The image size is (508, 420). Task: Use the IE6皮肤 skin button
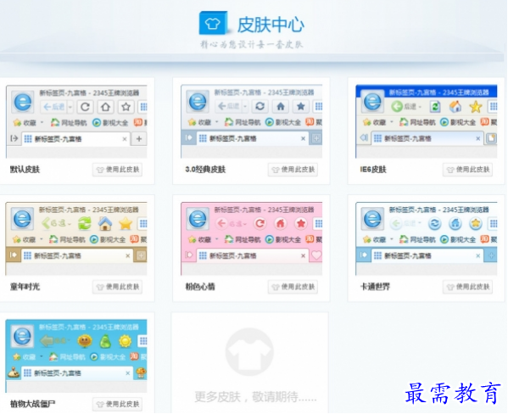coord(467,170)
